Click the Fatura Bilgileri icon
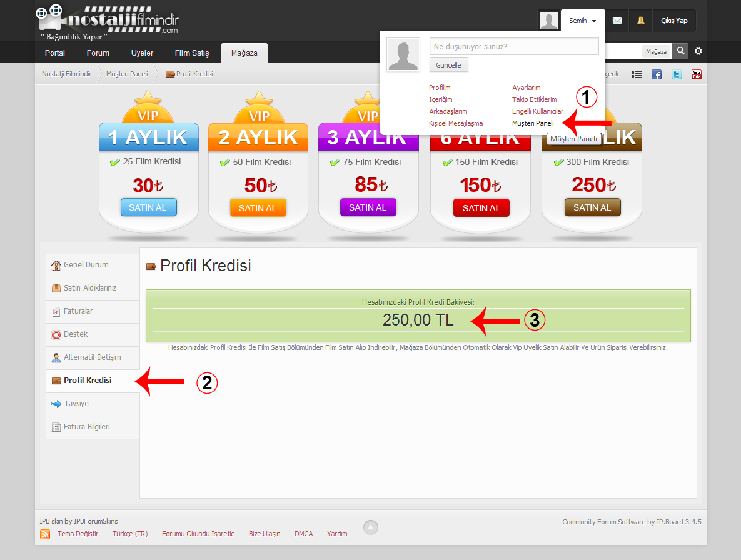Viewport: 741px width, 560px height. [56, 427]
